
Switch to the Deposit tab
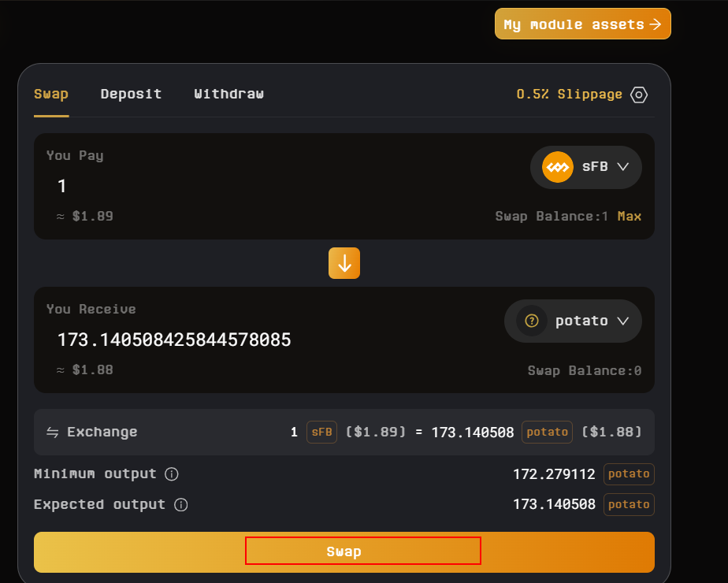tap(131, 94)
